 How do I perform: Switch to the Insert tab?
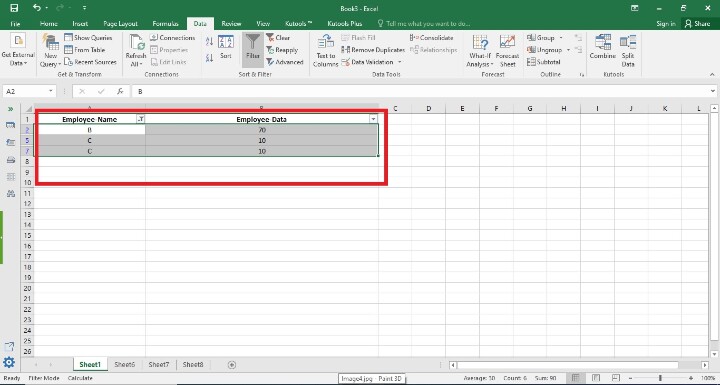(80, 23)
